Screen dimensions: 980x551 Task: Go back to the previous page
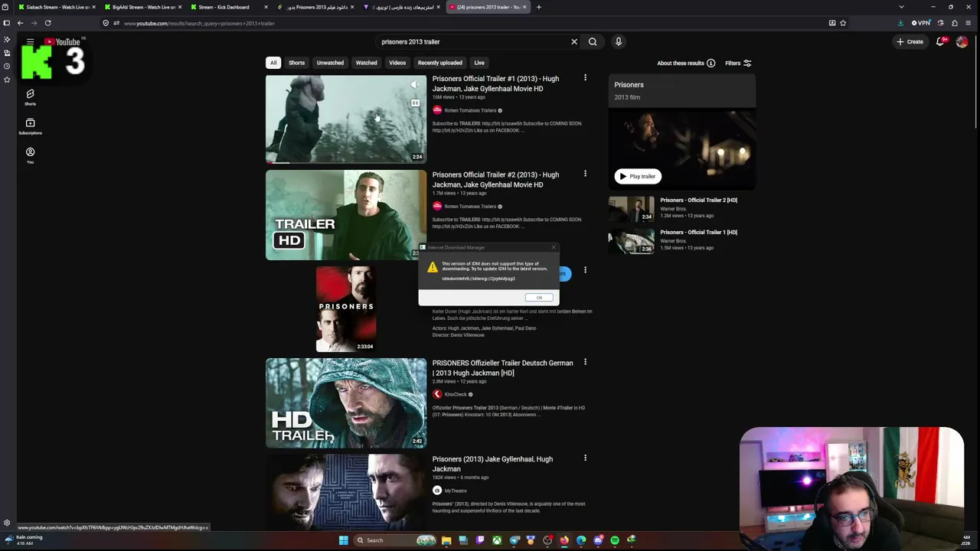pyautogui.click(x=21, y=23)
